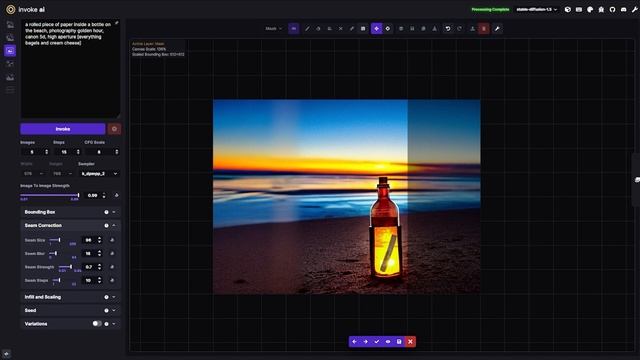Click the red Clear Canvas trash button
The image size is (640, 360).
tap(484, 29)
